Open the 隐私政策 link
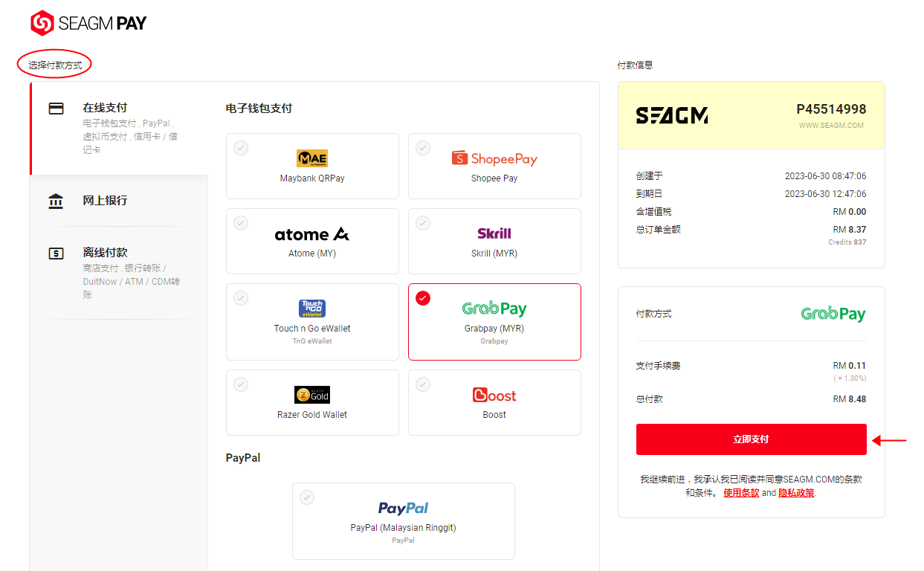This screenshot has height=571, width=924. [x=796, y=493]
